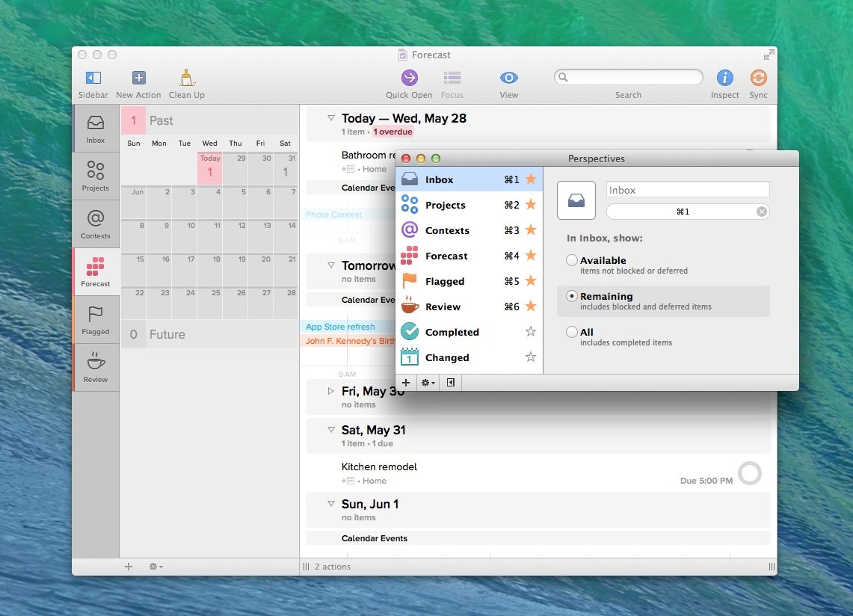Add new perspective with plus button

(x=406, y=383)
